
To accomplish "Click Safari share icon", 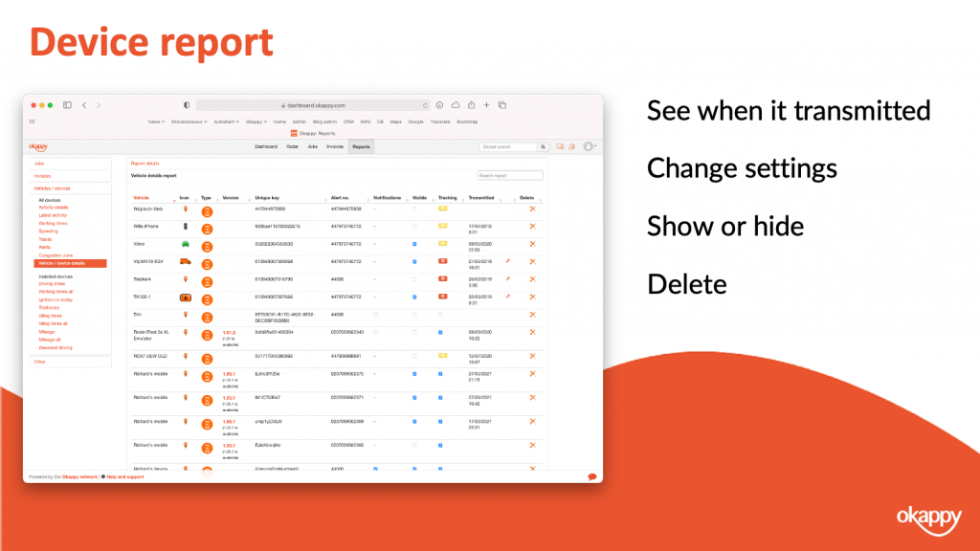I will [x=471, y=105].
